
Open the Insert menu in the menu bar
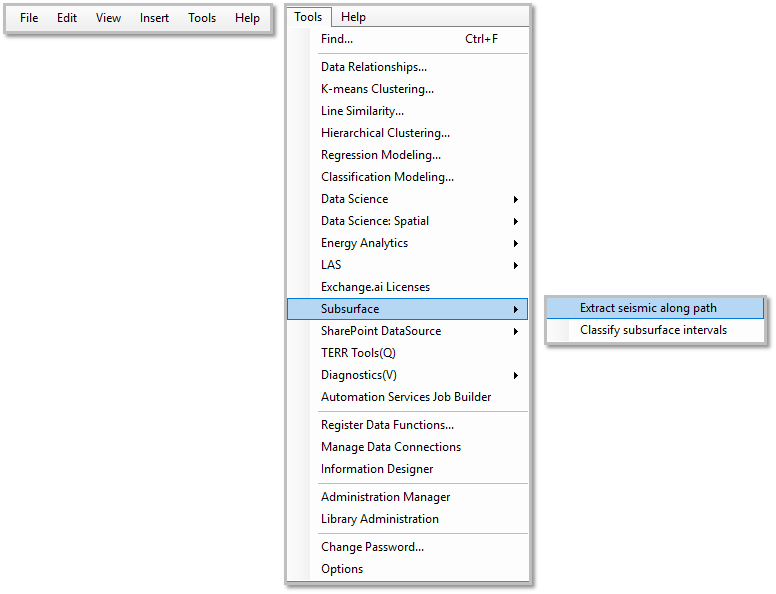154,18
